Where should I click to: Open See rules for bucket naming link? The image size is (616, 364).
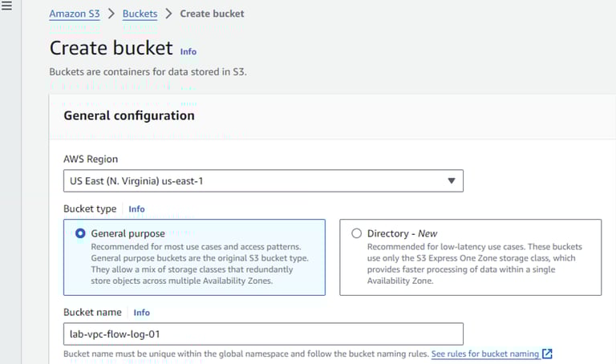click(484, 354)
